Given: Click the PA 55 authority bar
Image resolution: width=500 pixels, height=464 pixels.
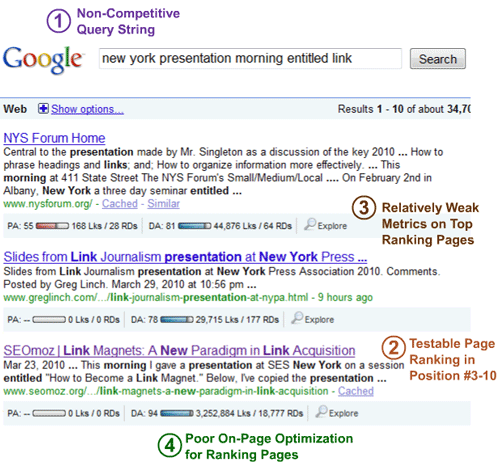Looking at the screenshot, I should (x=52, y=226).
